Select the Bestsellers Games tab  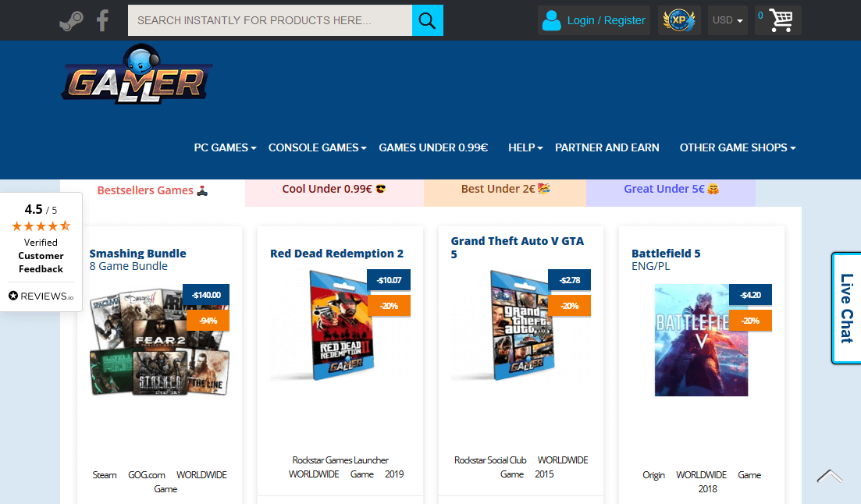[x=153, y=190]
